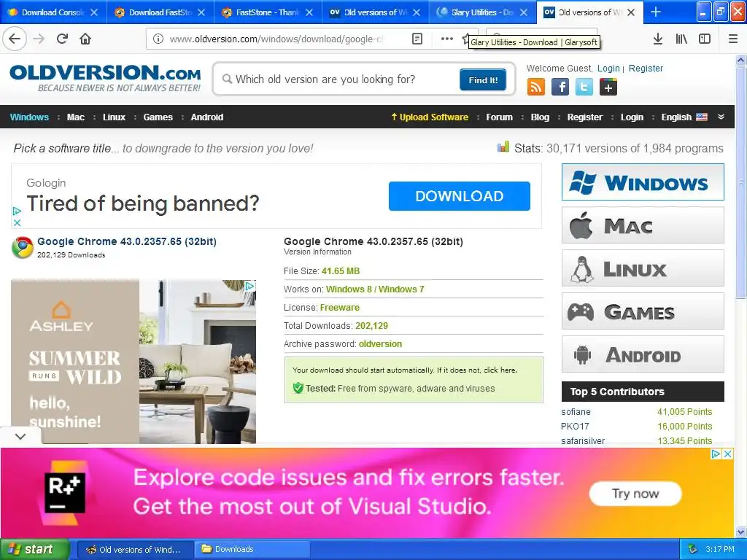
Task: Close the FastStone - Thank tab
Action: tap(309, 12)
